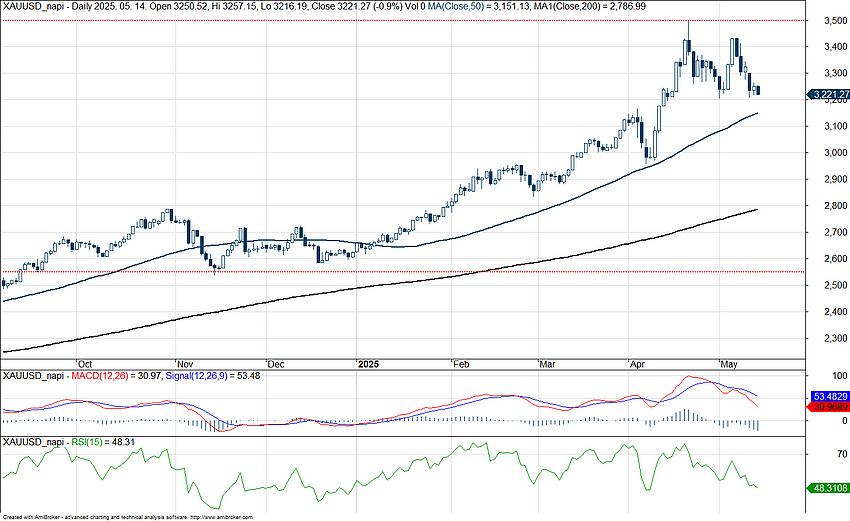Click the Feb label on time axis
The height and width of the screenshot is (521, 850).
(x=461, y=364)
